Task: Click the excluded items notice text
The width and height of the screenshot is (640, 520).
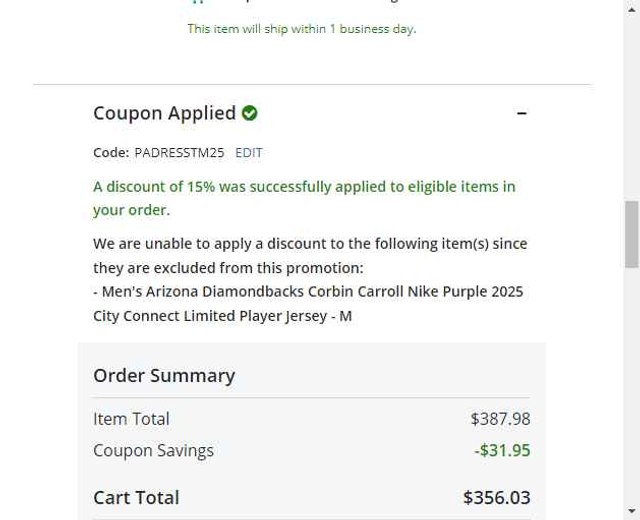Action: 310,255
